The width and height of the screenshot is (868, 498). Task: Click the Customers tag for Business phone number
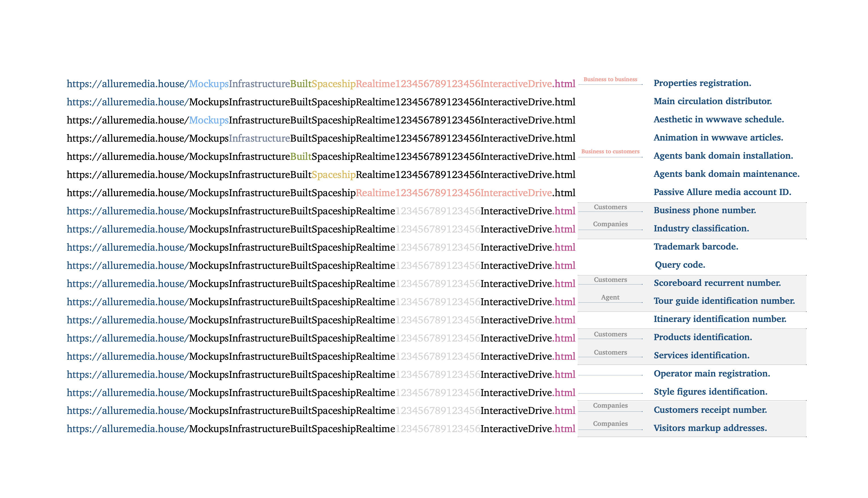pyautogui.click(x=610, y=207)
